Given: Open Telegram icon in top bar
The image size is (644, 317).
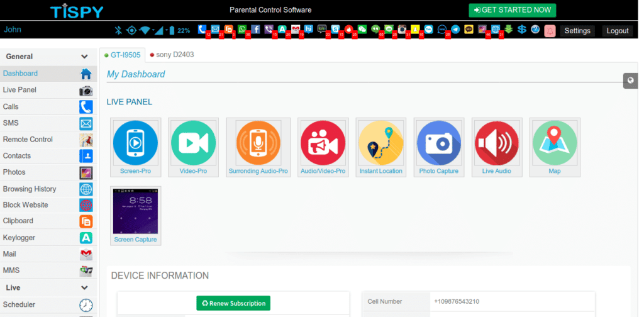Looking at the screenshot, I should coord(455,29).
